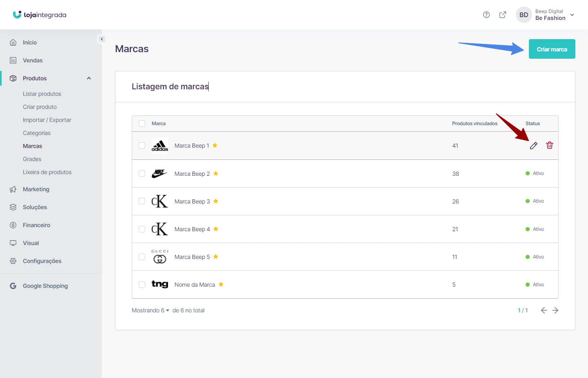Click the star next to Marca Beep 4
This screenshot has height=378, width=588.
[216, 229]
